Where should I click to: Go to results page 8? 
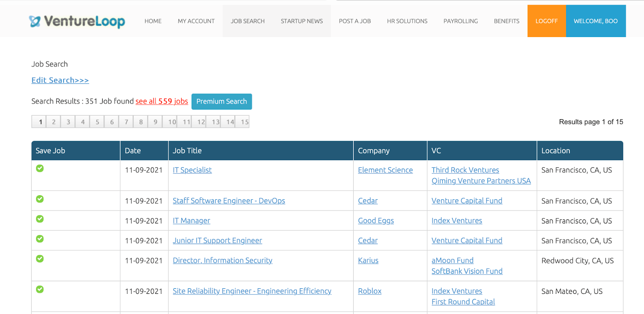click(140, 122)
